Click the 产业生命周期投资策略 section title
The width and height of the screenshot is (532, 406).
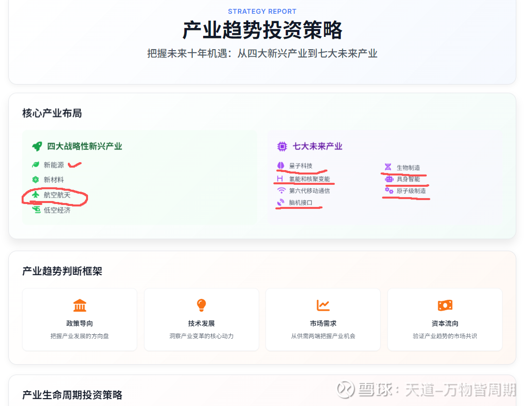pyautogui.click(x=72, y=395)
